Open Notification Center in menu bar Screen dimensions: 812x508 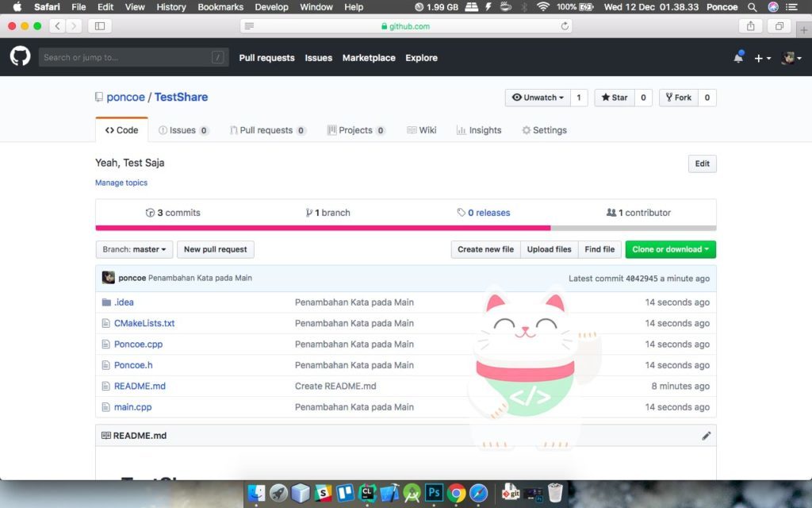[791, 7]
